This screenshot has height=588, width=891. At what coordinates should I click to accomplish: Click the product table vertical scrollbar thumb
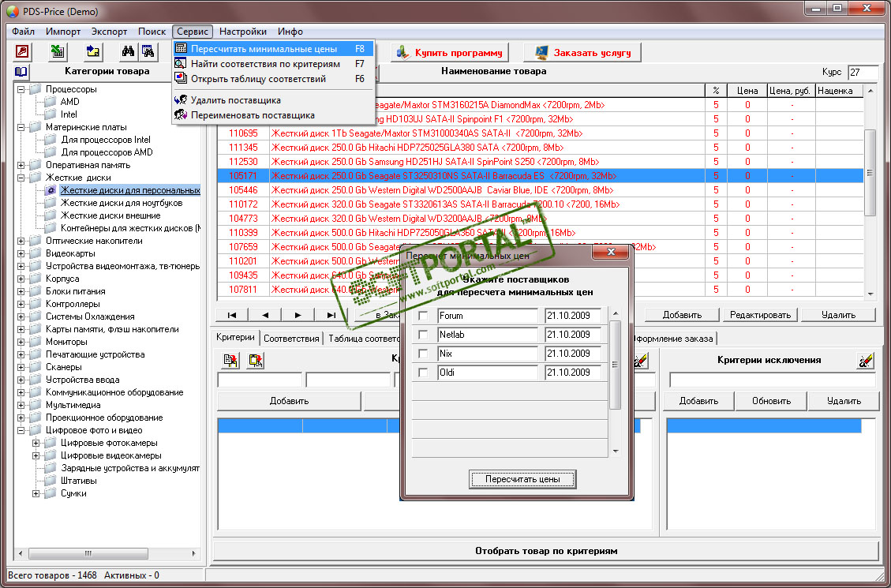click(870, 173)
